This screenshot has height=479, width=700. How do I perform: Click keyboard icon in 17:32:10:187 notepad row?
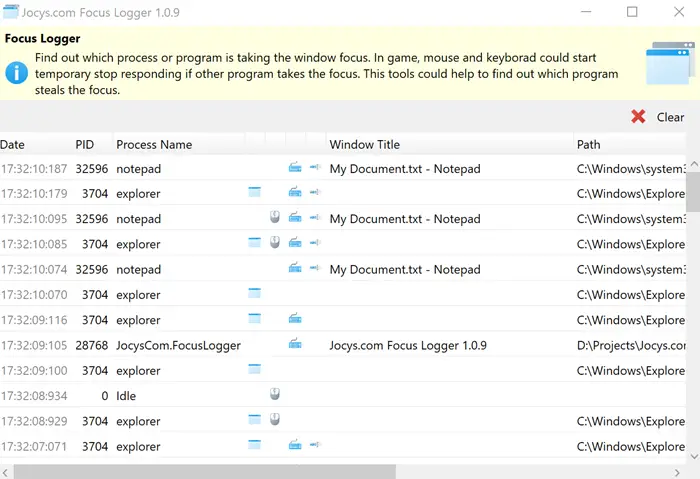click(x=295, y=167)
